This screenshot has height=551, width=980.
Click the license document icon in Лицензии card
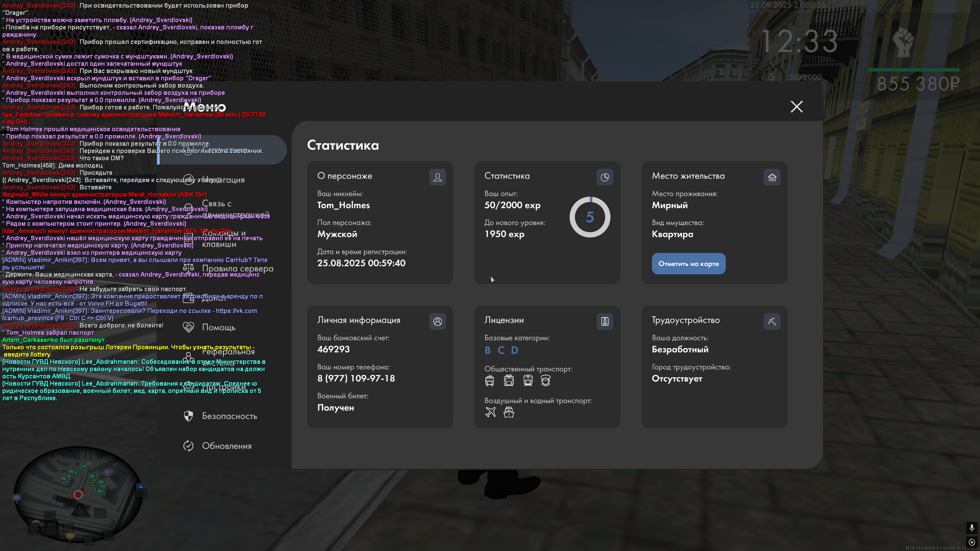point(604,321)
